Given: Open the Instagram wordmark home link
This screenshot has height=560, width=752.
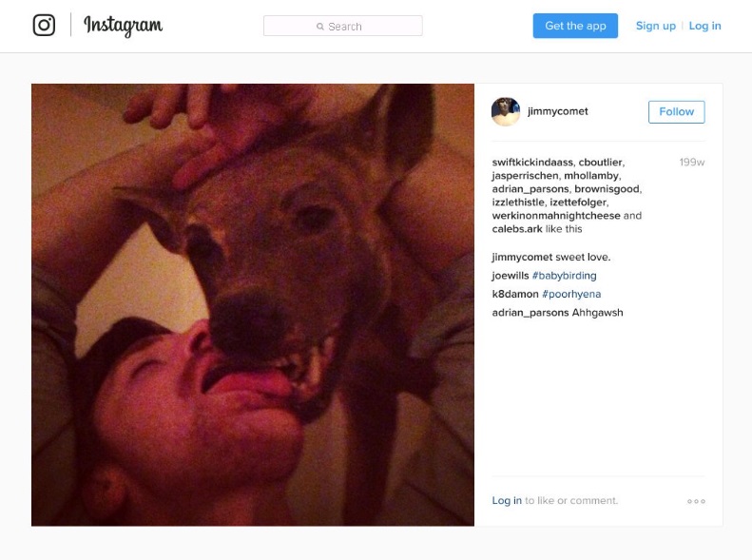Looking at the screenshot, I should coord(124,26).
